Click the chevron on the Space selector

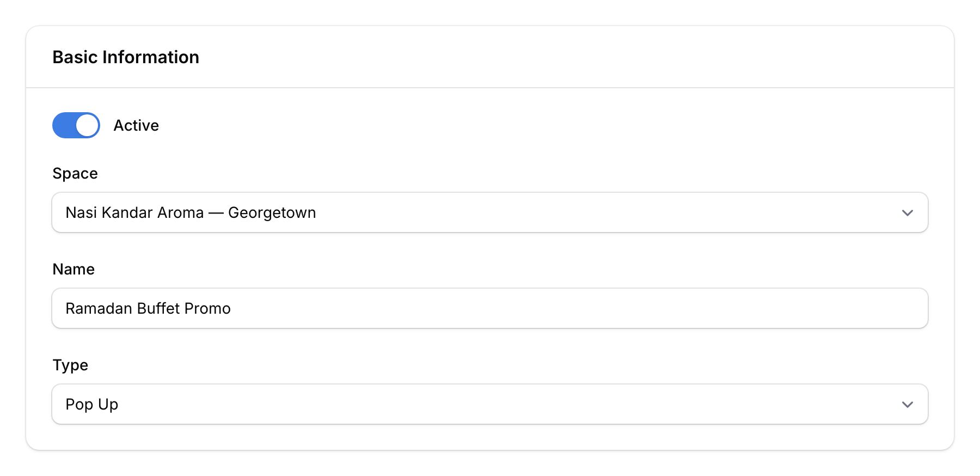click(x=906, y=212)
